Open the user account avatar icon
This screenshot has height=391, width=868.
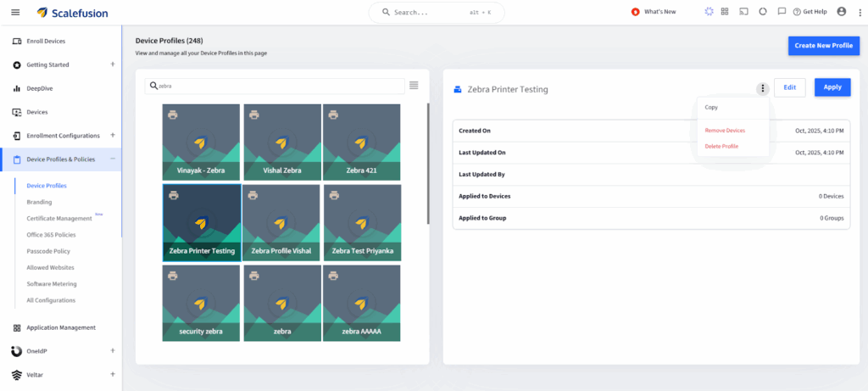[x=841, y=12]
